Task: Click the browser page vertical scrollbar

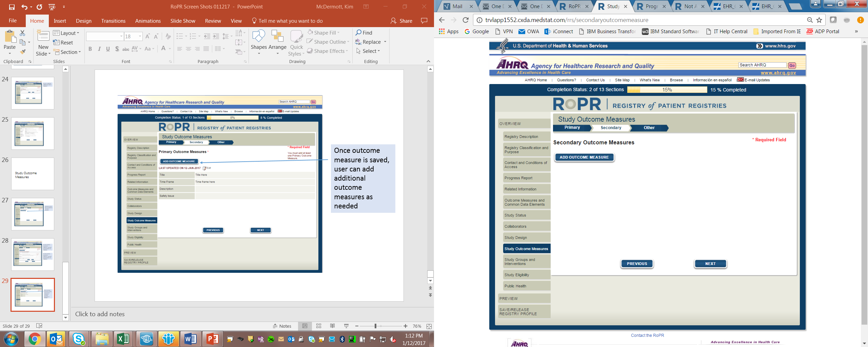Action: click(864, 185)
